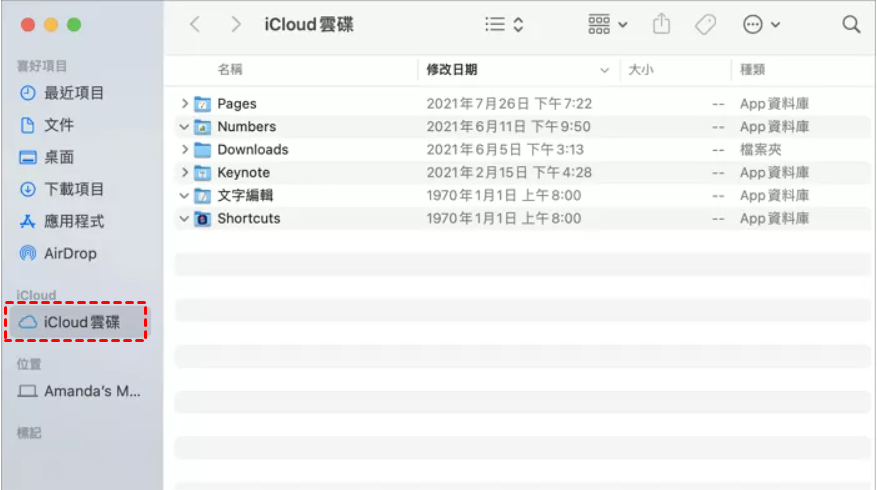Open the list view switcher dropdown
This screenshot has height=490, width=877.
pyautogui.click(x=504, y=24)
